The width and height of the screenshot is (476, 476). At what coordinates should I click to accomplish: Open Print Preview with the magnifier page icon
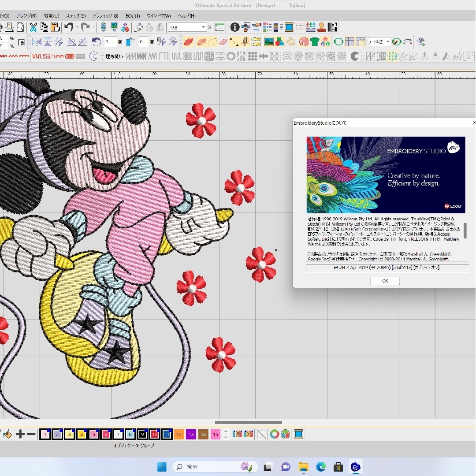point(21,27)
